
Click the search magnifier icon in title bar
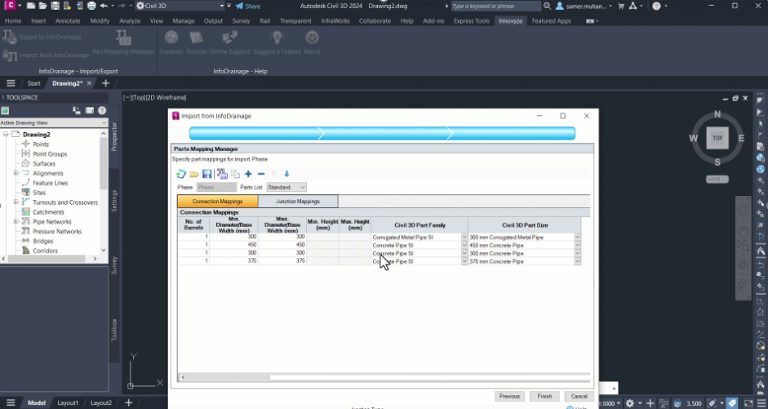(547, 6)
